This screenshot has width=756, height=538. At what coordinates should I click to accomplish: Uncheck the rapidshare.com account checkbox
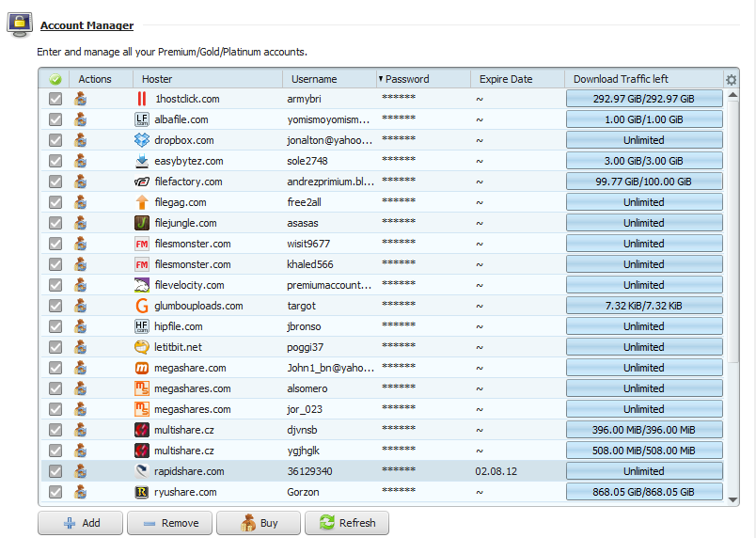coord(55,471)
